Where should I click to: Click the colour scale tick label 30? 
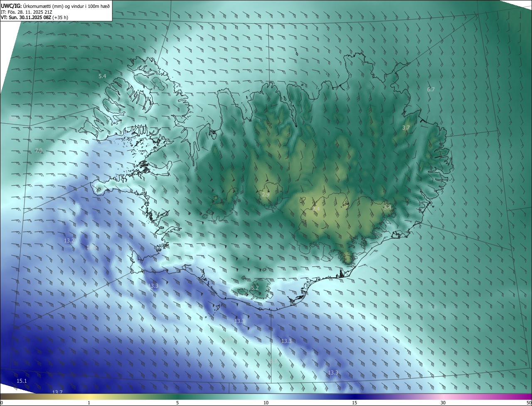[x=443, y=403]
